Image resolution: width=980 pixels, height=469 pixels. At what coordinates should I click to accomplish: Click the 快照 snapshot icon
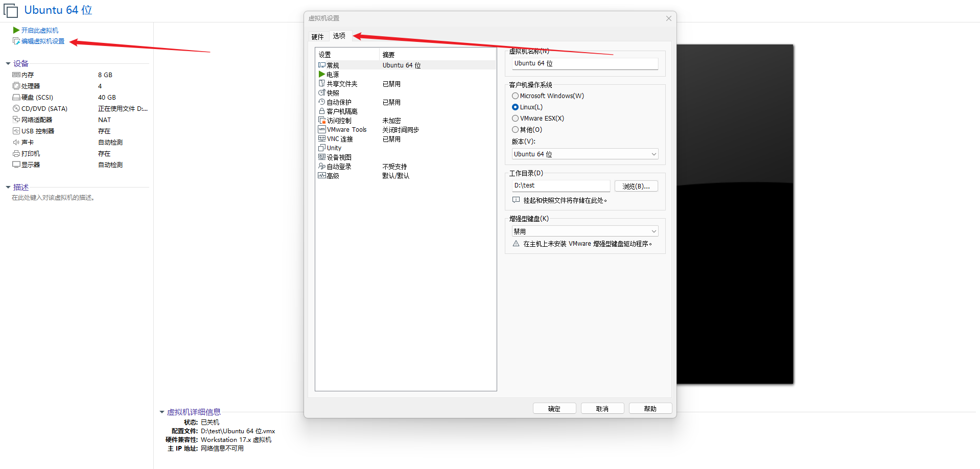(x=322, y=92)
